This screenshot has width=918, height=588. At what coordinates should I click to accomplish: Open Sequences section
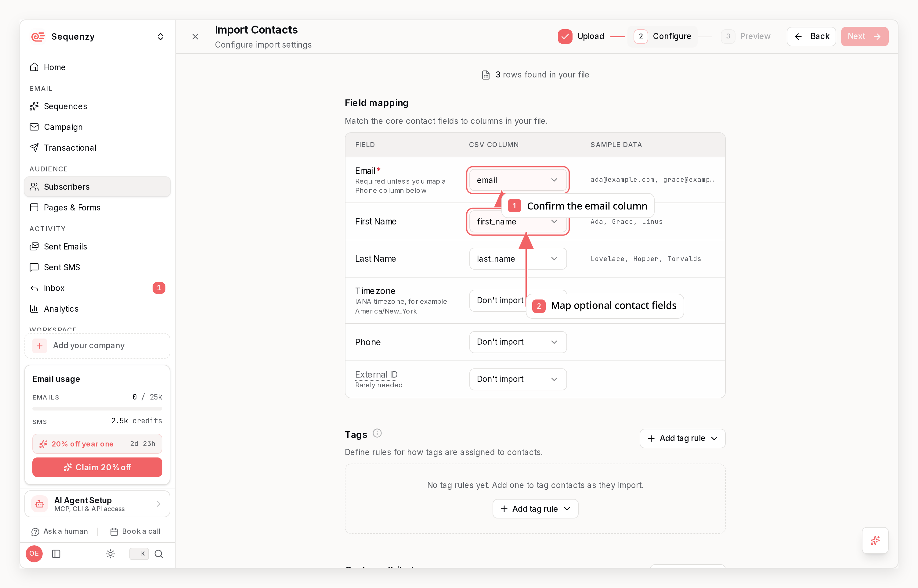(x=97, y=106)
